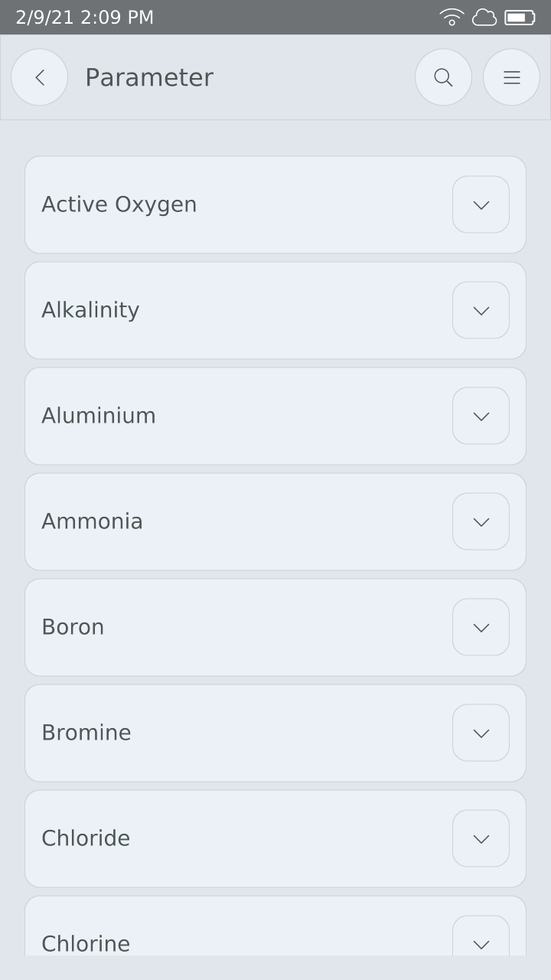Tap the back arrow button
This screenshot has height=980, width=551.
pos(39,77)
